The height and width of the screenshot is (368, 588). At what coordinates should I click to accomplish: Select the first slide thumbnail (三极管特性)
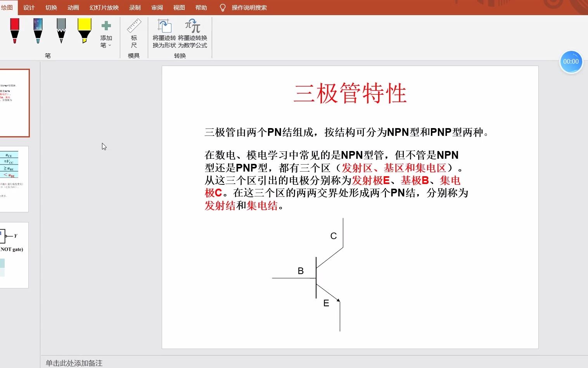click(x=14, y=103)
